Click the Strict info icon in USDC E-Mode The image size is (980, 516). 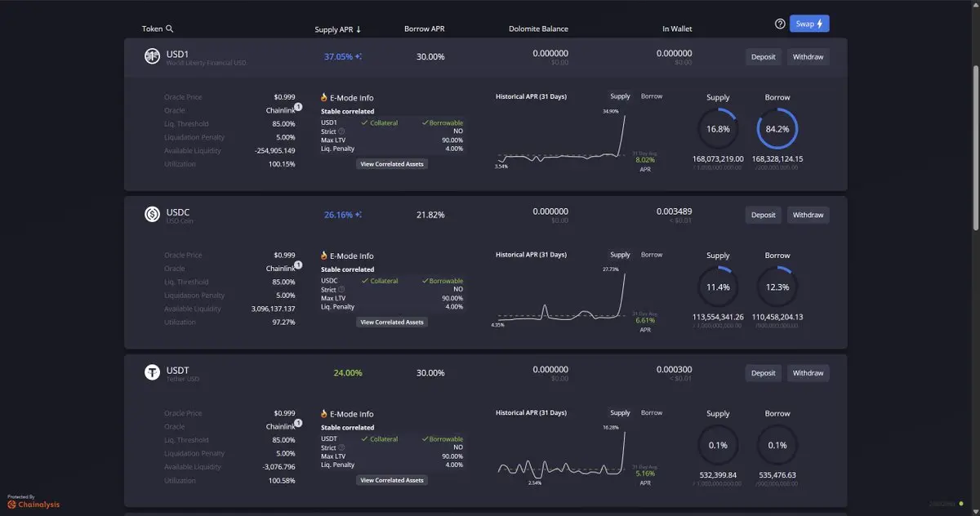(x=341, y=289)
